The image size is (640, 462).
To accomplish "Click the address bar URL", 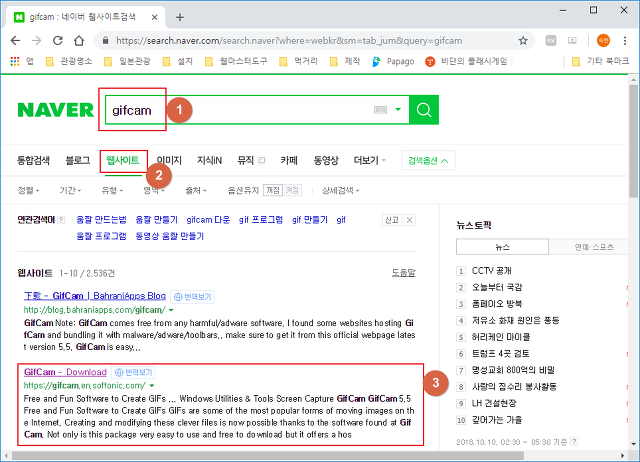I will click(289, 40).
